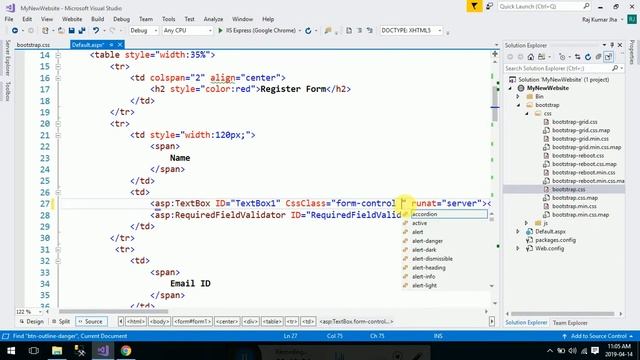Open File Explorer from the taskbar
Image resolution: width=640 pixels, height=360 pixels.
[57, 351]
